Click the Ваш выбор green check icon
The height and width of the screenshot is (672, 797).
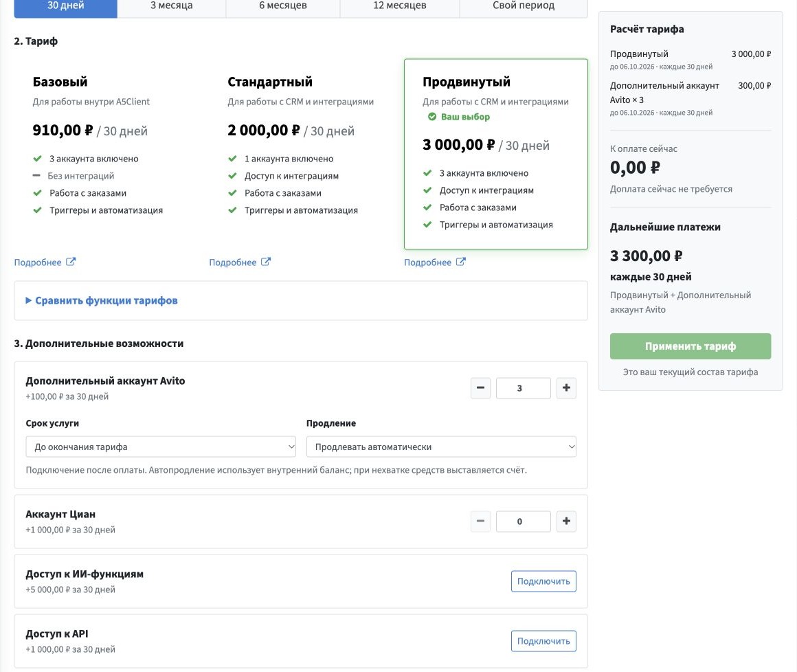click(x=432, y=116)
